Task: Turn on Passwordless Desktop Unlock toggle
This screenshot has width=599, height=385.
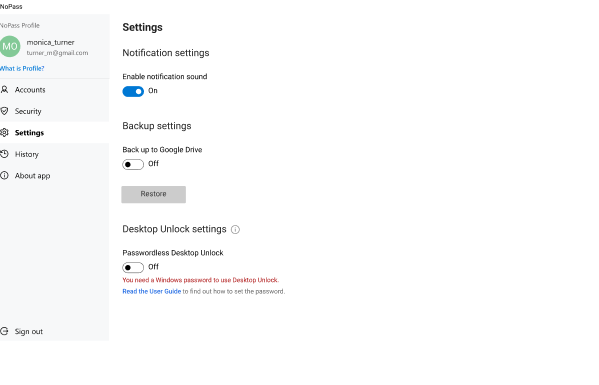Action: click(x=133, y=267)
